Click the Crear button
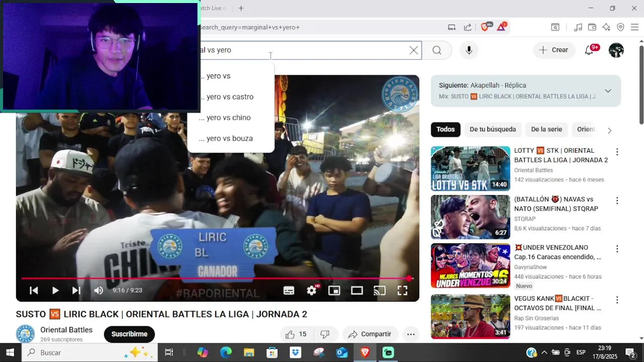Viewport: 644px width, 362px height. 553,50
